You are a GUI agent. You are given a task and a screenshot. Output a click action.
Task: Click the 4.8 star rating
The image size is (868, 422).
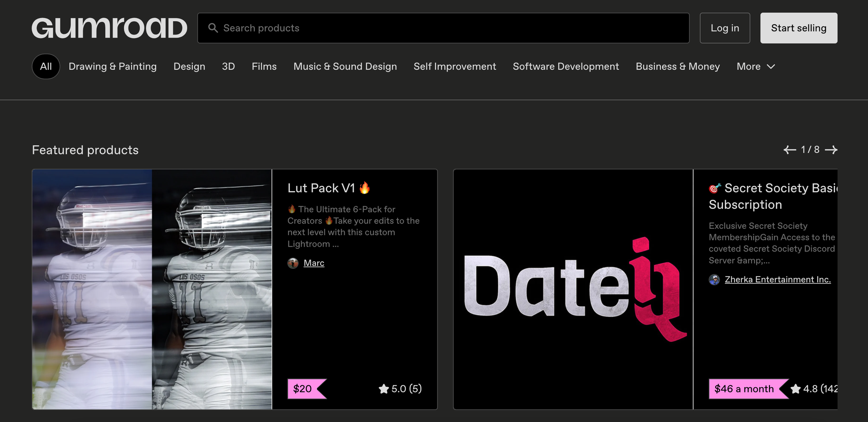pos(814,389)
